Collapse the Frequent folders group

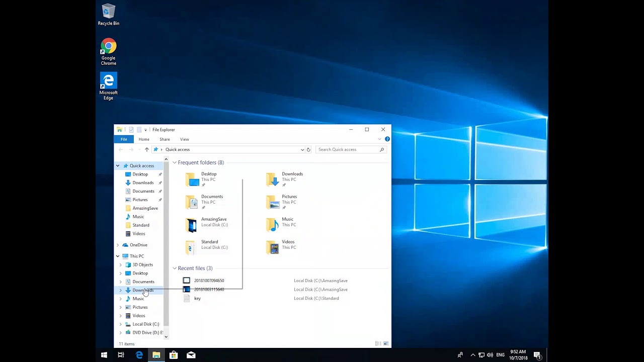click(x=175, y=162)
